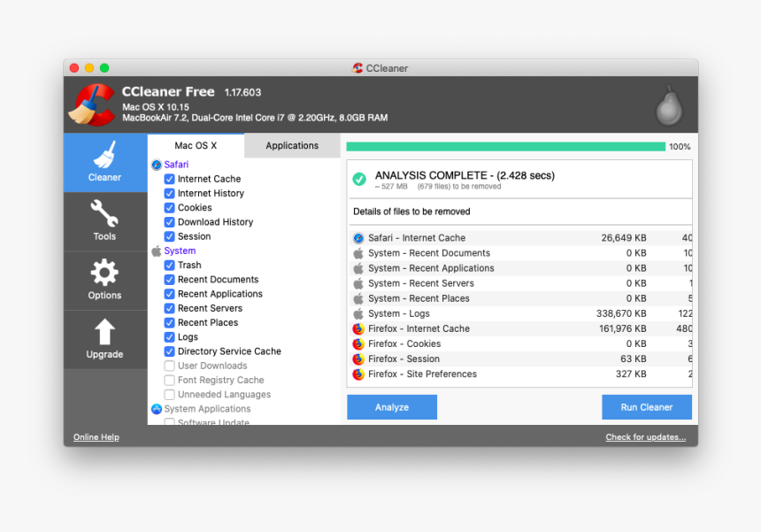Click the 161,976 KB size value

pos(623,328)
